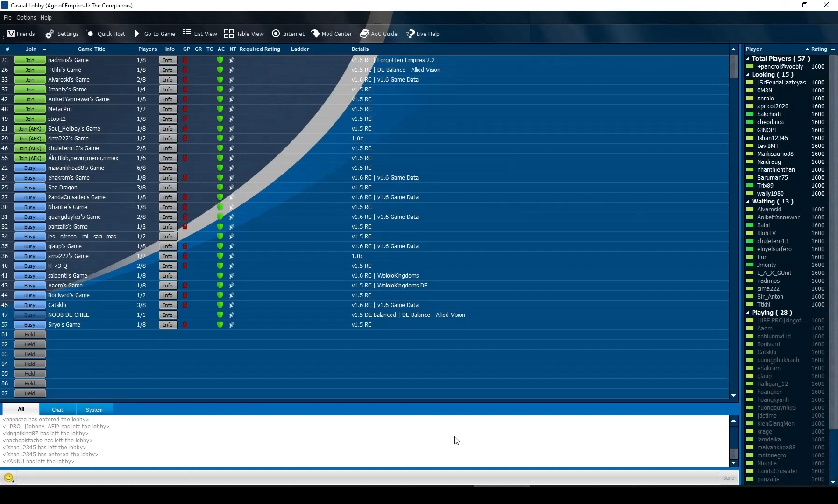
Task: Click the Busy button for Sea Dragon
Action: click(30, 187)
